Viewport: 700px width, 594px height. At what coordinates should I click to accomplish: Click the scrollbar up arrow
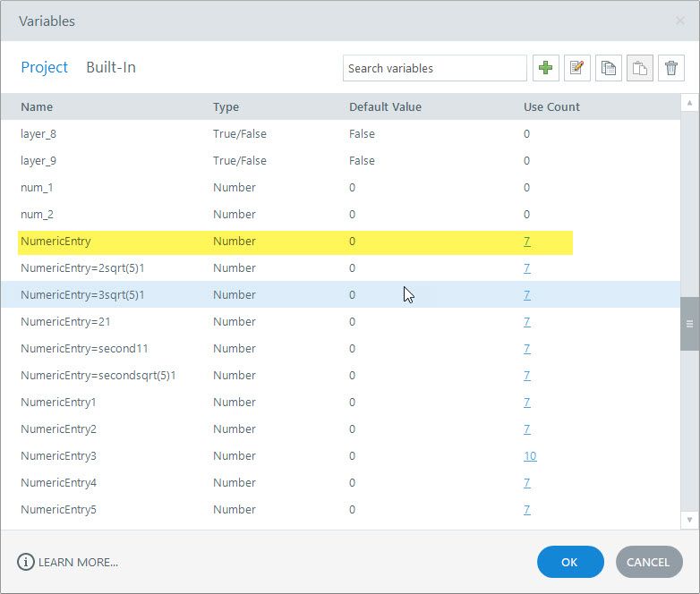(x=689, y=104)
